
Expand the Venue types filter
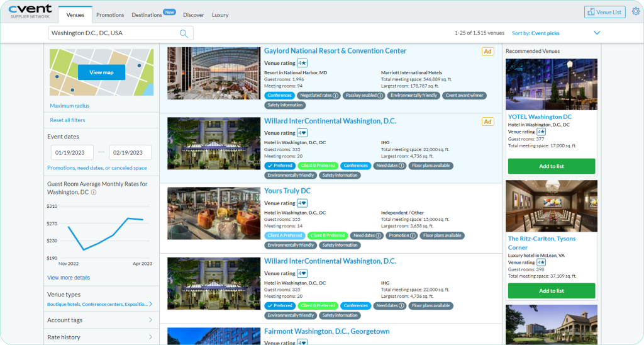150,304
